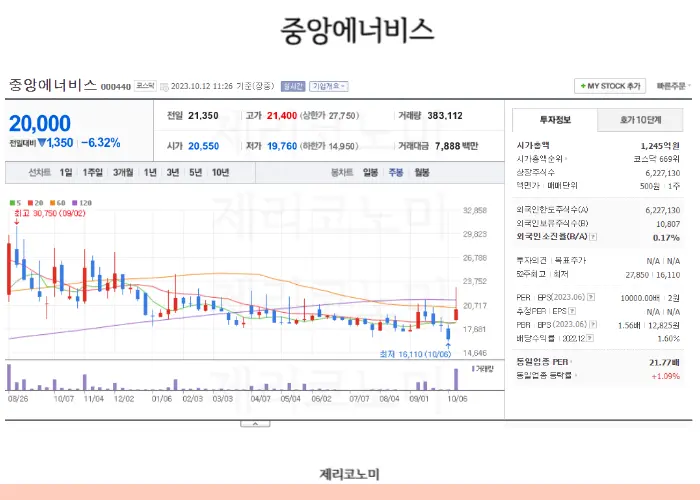Switch to the 투자정보 tab
Viewport: 700px width, 500px height.
[555, 120]
